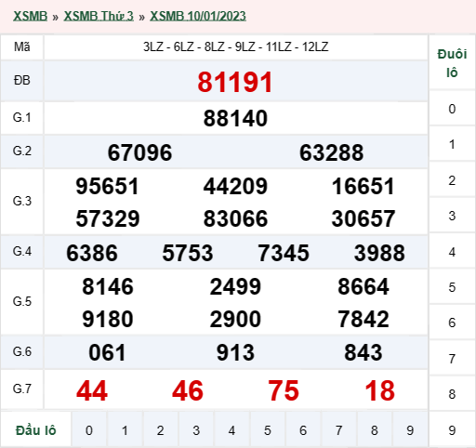The height and width of the screenshot is (448, 476).
Task: Click the G.7 number 75
Action: pyautogui.click(x=284, y=390)
